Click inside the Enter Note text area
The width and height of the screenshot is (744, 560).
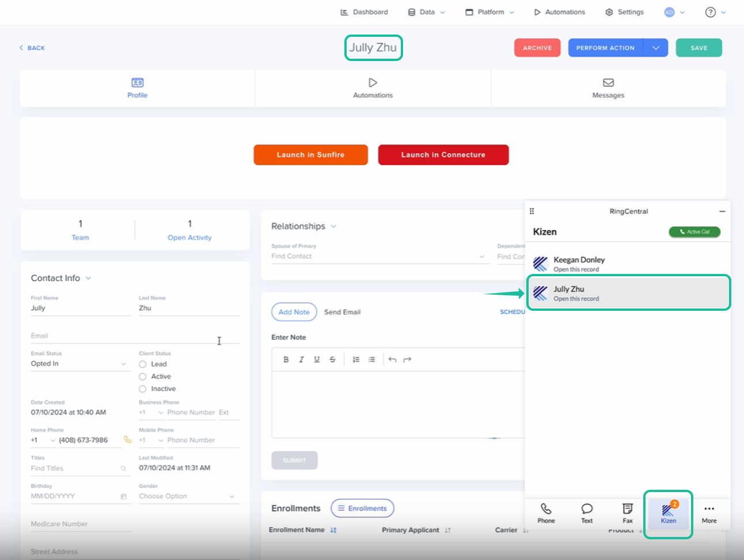point(398,405)
